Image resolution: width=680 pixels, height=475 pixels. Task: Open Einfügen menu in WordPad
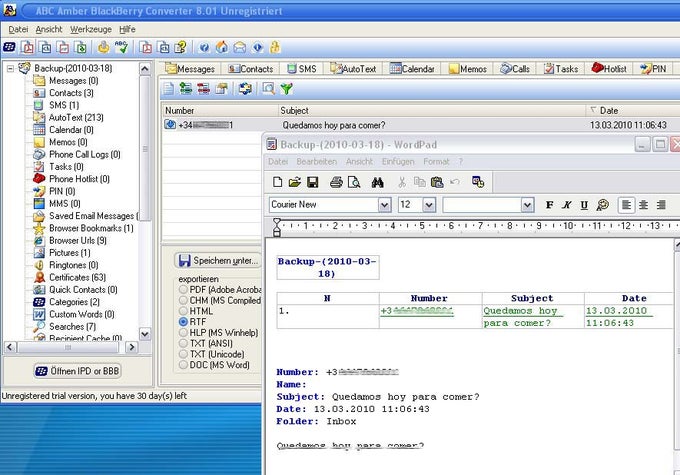click(398, 161)
